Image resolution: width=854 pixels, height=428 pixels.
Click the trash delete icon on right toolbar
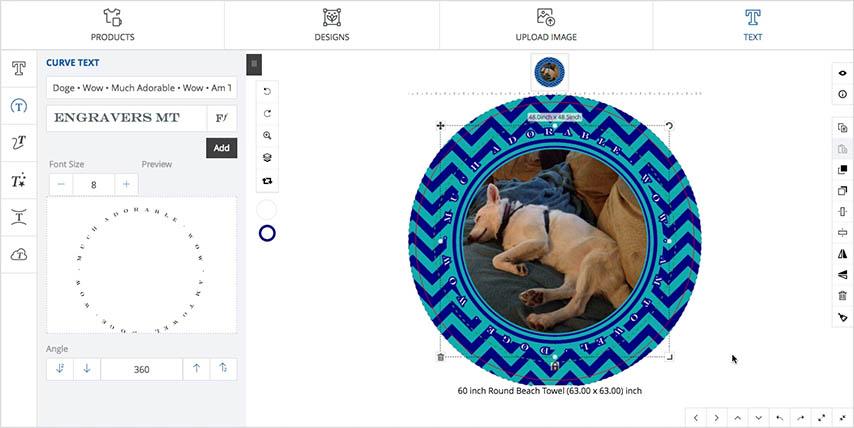tap(843, 296)
